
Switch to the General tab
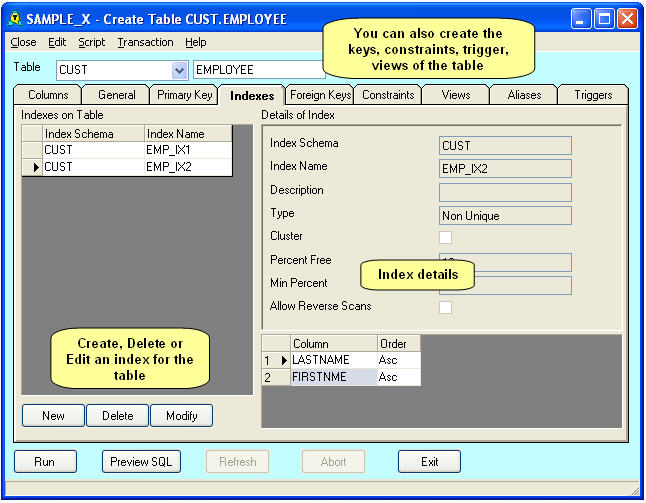pos(117,95)
